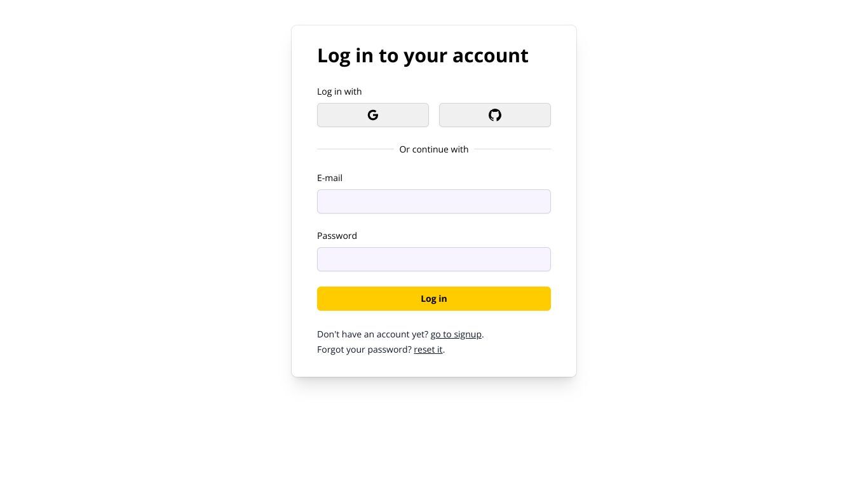Click the Password field label

pos(337,236)
